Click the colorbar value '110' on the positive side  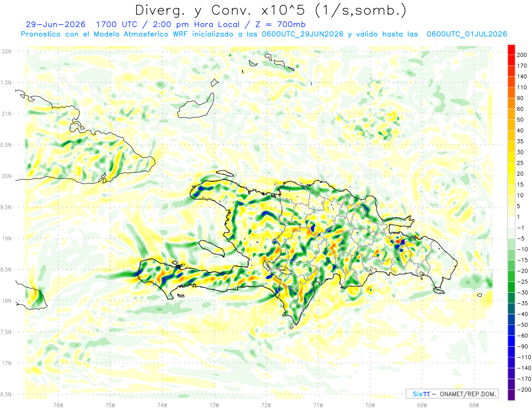click(523, 87)
